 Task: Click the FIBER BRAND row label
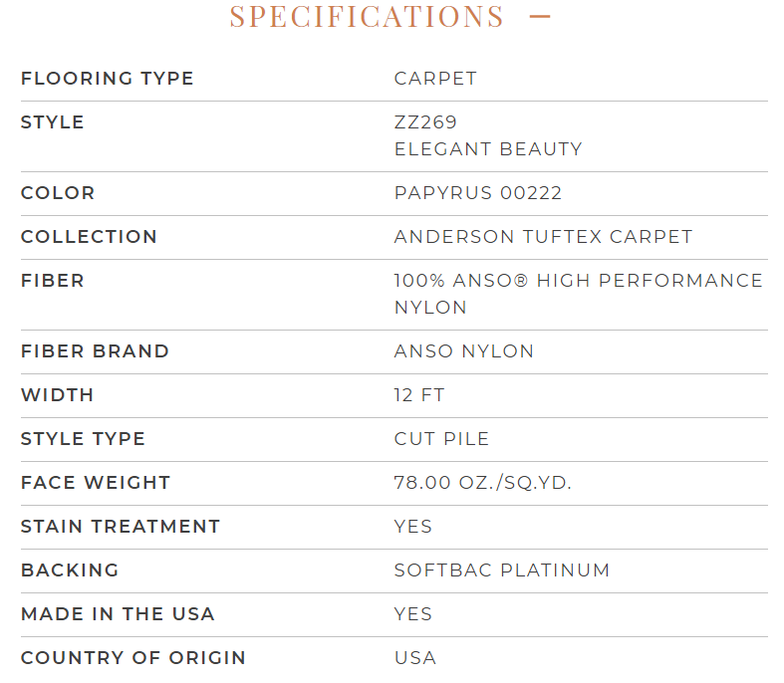coord(95,350)
